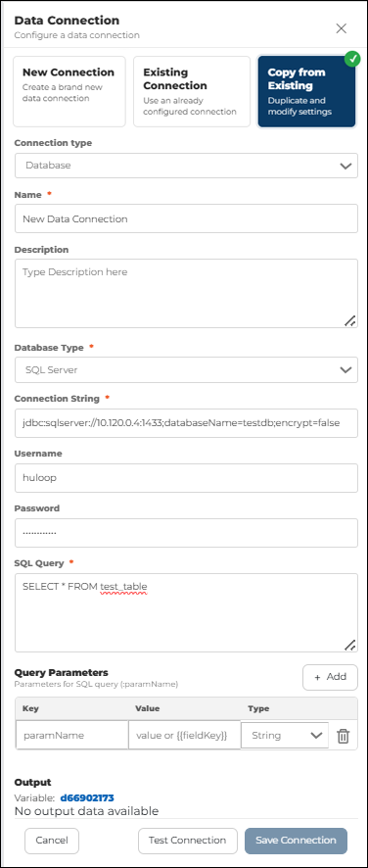Image resolution: width=368 pixels, height=868 pixels.
Task: Click the Description text area
Action: click(186, 293)
